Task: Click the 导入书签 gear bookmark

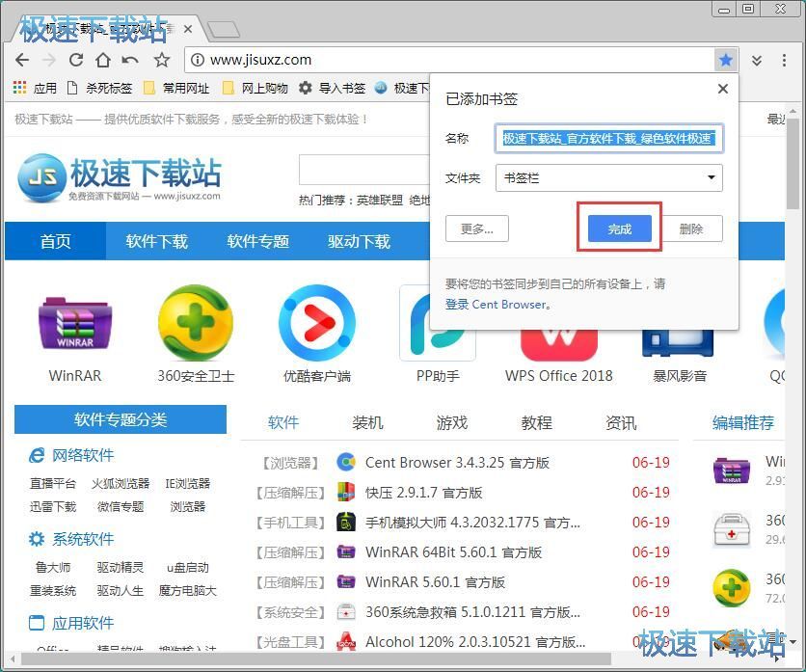Action: [x=332, y=88]
